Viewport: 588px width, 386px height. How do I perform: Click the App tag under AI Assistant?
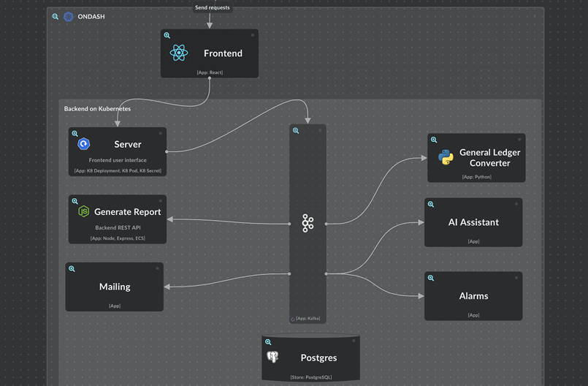473,241
